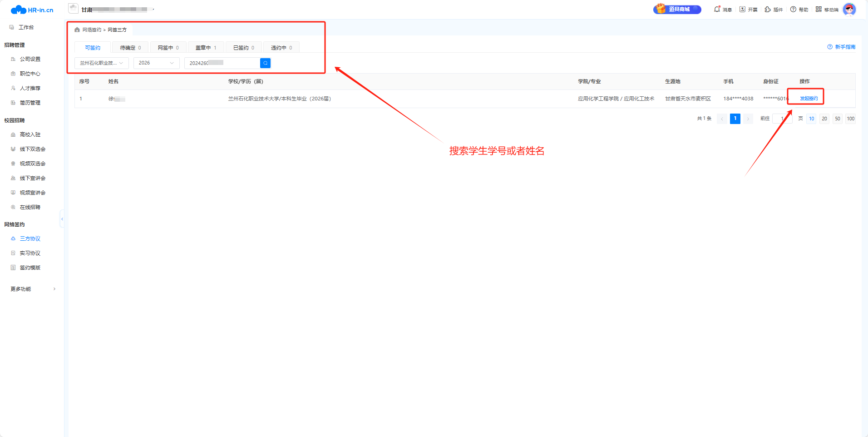Set page size to 20 per page
Screen dimensions: 868x437
click(824, 119)
